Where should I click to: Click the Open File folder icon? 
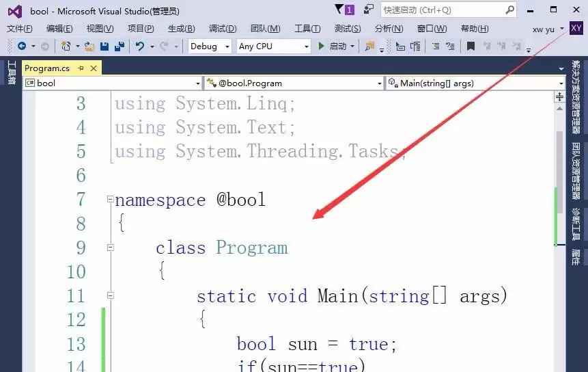point(89,46)
